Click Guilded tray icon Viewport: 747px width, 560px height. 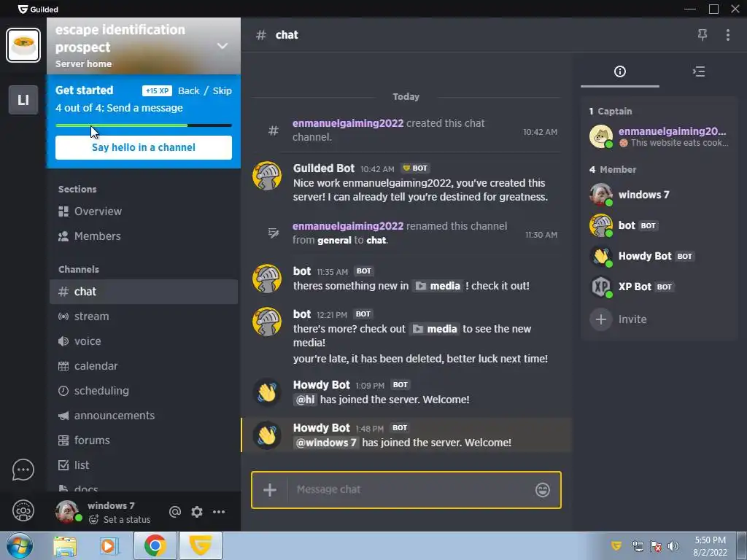click(x=616, y=545)
